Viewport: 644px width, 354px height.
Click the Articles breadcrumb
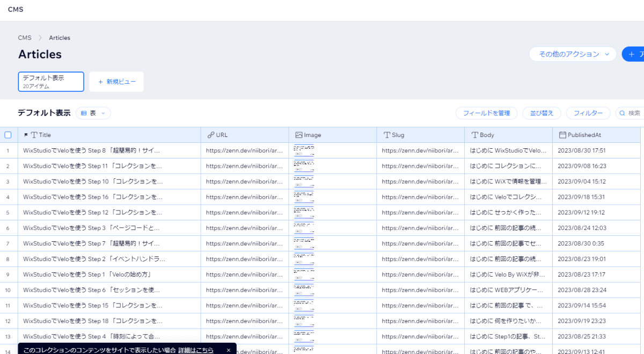60,38
